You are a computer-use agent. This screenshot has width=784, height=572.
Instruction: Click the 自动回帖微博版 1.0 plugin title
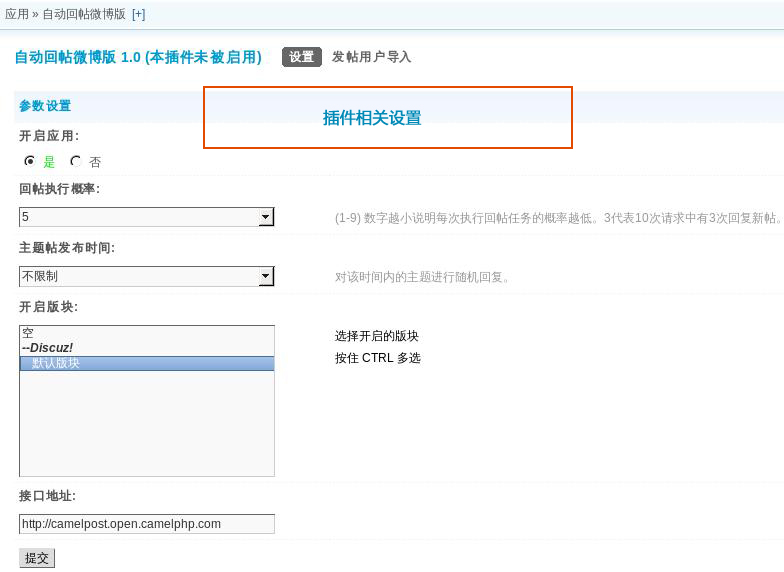pyautogui.click(x=138, y=57)
